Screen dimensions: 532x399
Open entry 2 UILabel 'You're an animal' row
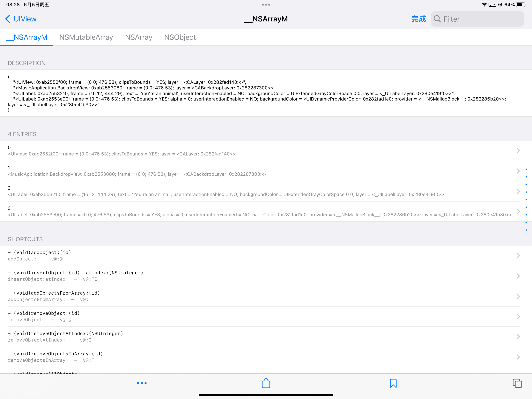pos(266,191)
